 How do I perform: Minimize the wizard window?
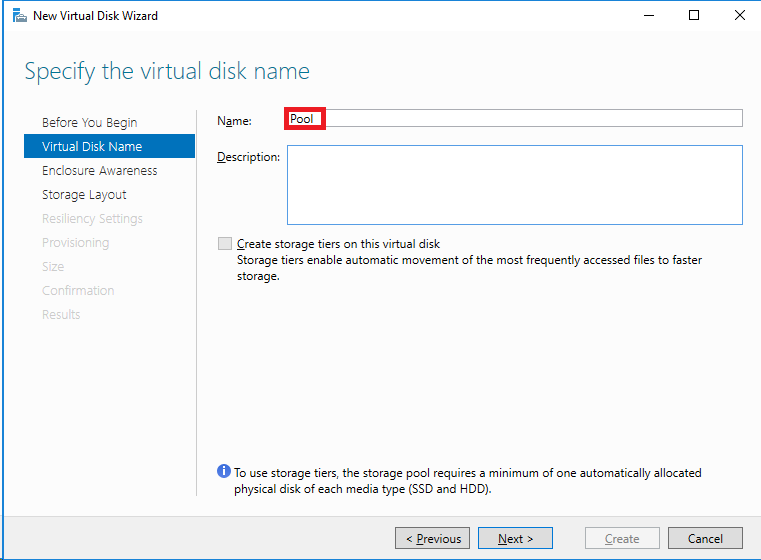(649, 16)
